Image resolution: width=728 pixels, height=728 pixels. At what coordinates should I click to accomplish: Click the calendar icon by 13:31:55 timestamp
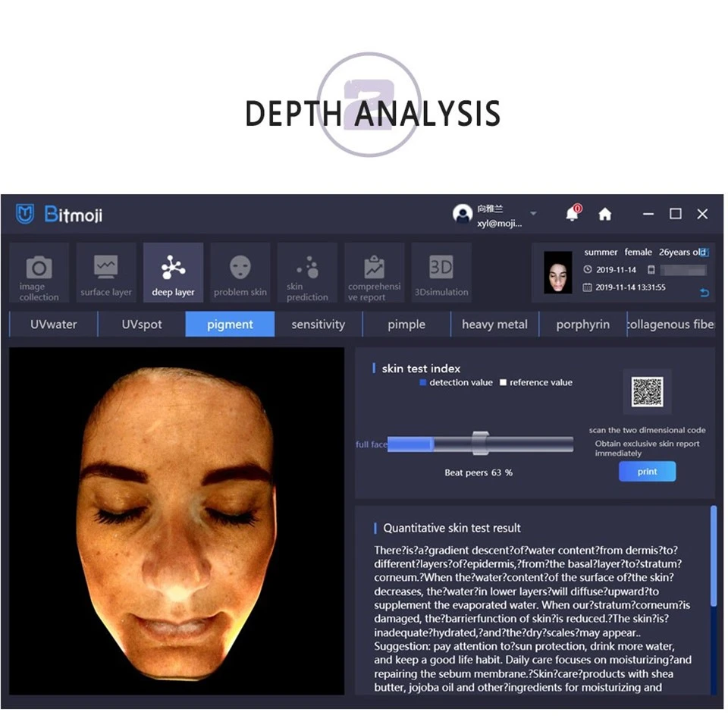pos(587,287)
